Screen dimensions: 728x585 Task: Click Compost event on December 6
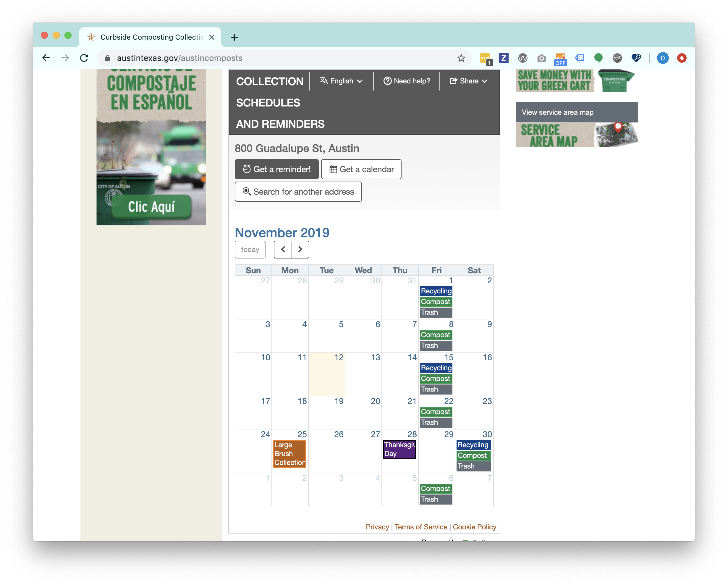[x=436, y=489]
